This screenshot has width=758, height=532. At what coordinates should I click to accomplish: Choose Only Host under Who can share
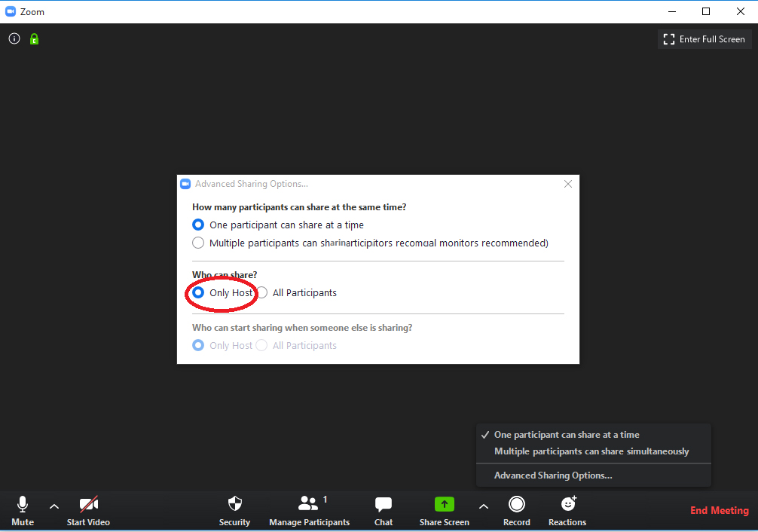point(198,292)
